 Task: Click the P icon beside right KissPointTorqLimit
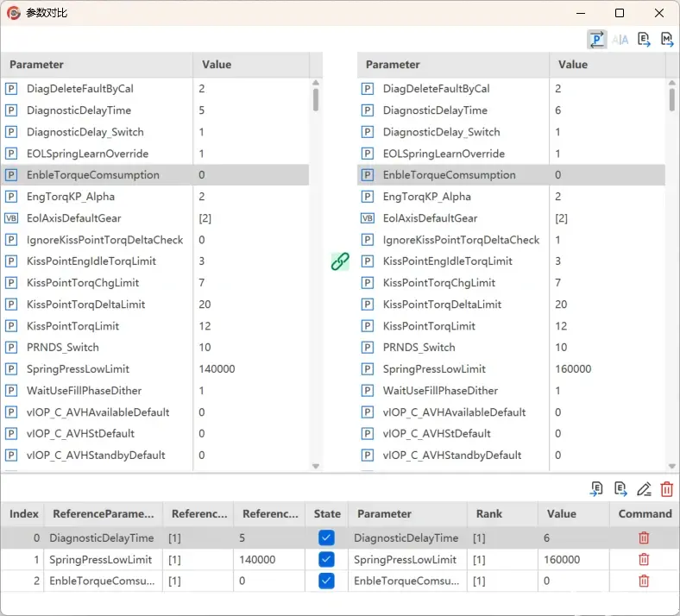click(368, 326)
